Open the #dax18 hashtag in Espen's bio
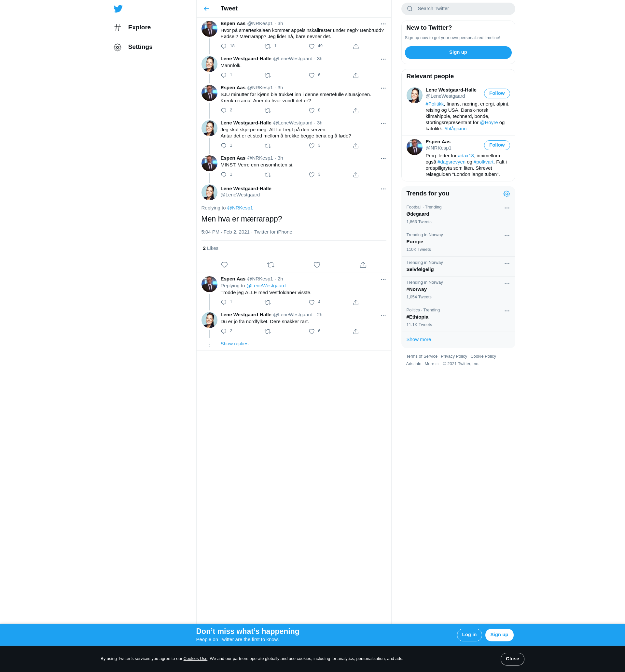 (x=465, y=156)
